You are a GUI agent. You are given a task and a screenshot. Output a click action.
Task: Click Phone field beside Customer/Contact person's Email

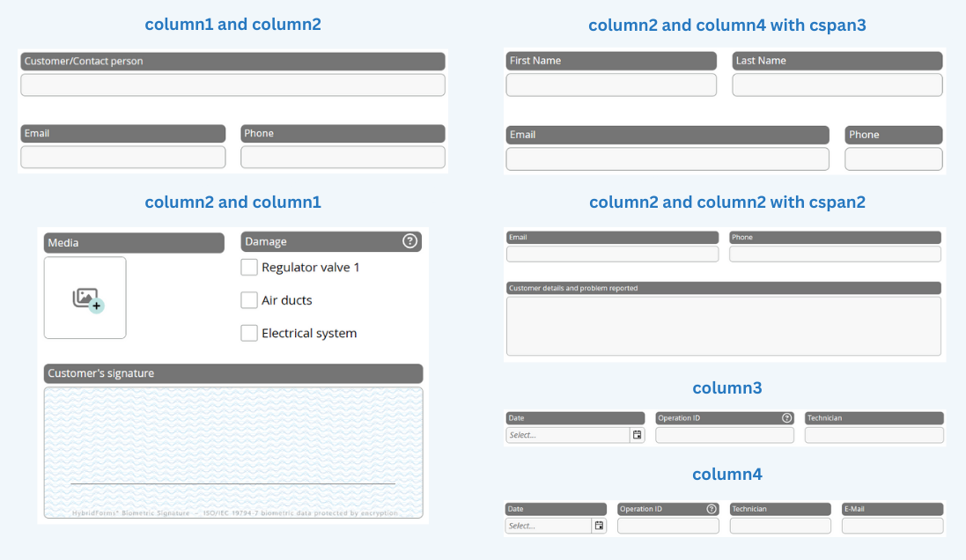343,158
